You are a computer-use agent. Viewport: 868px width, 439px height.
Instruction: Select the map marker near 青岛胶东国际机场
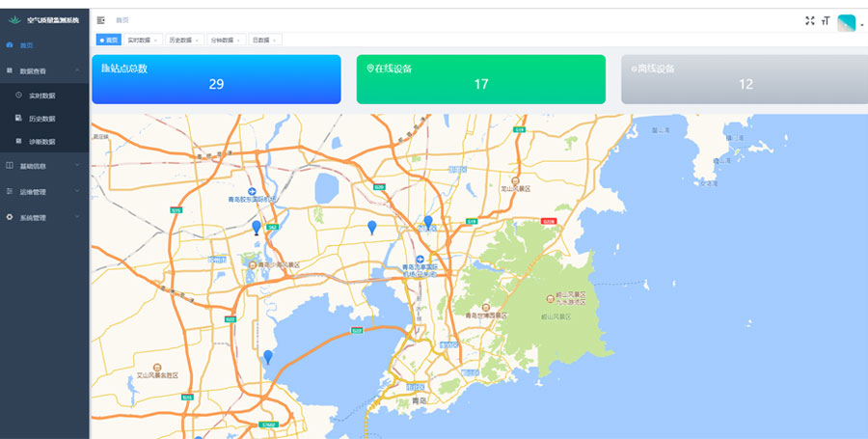(257, 228)
